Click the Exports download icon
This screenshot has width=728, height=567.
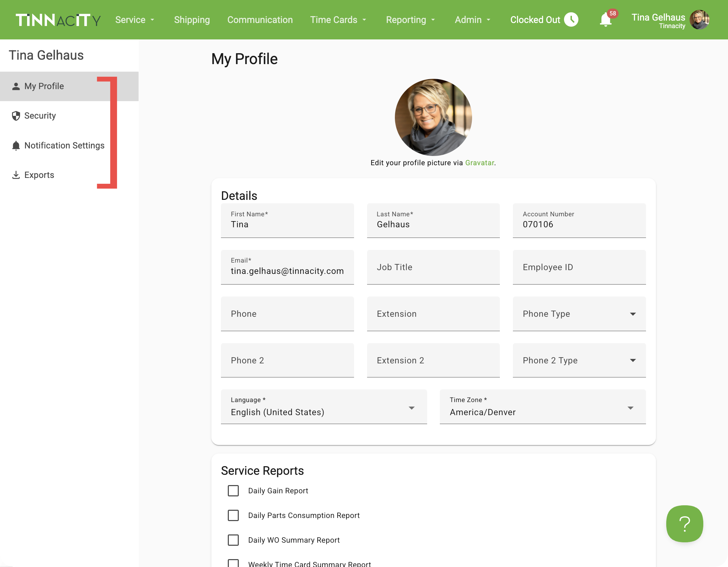pos(16,175)
